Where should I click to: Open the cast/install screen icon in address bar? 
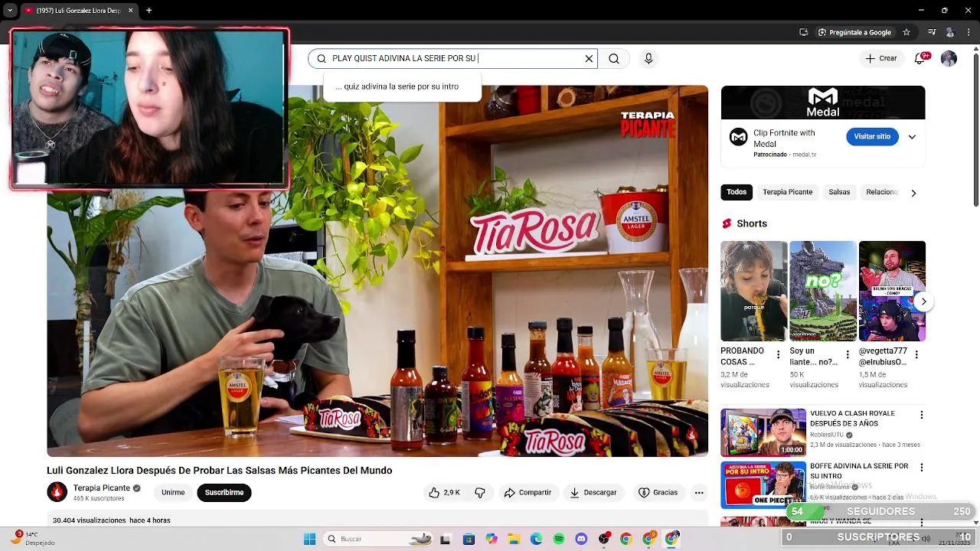pos(803,32)
